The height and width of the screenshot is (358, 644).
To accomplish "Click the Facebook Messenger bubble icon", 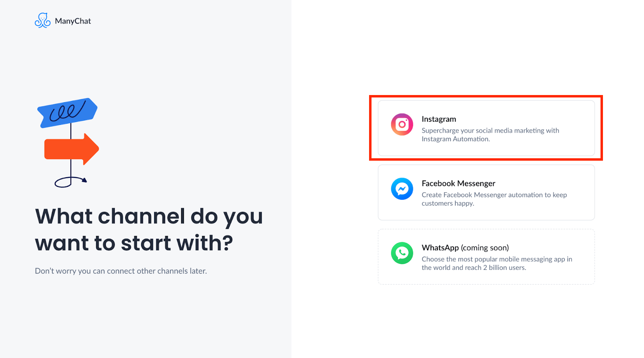I will tap(402, 189).
